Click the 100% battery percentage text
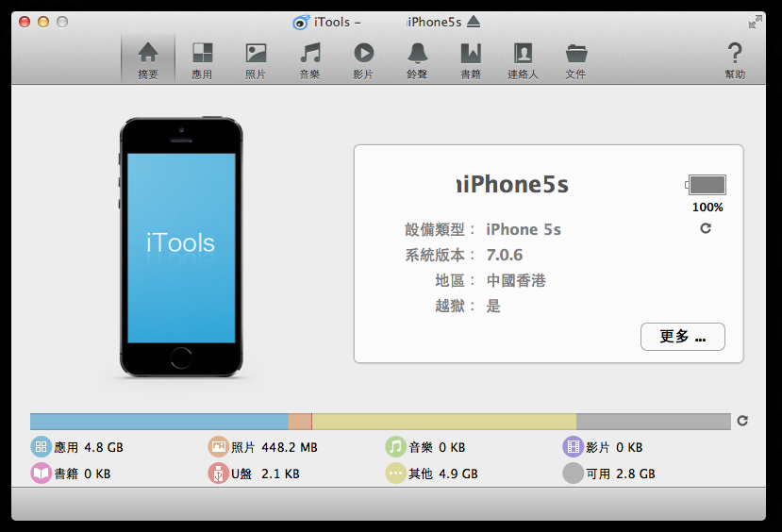This screenshot has width=782, height=532. 707,207
